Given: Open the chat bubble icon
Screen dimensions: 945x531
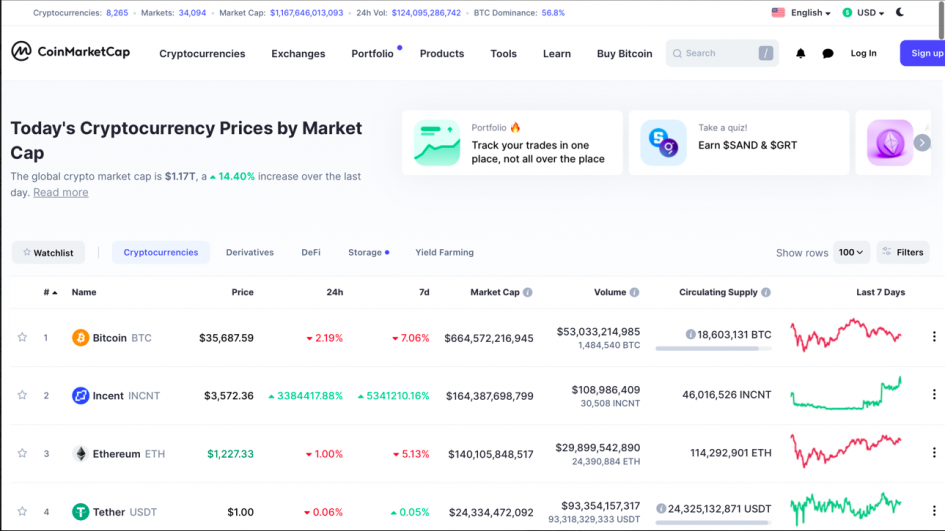Looking at the screenshot, I should pyautogui.click(x=828, y=54).
